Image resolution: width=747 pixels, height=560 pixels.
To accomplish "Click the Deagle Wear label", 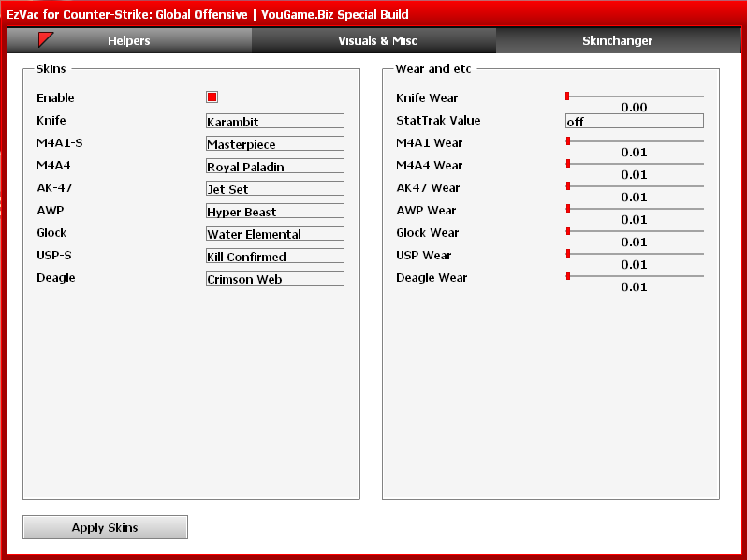I will pos(432,278).
